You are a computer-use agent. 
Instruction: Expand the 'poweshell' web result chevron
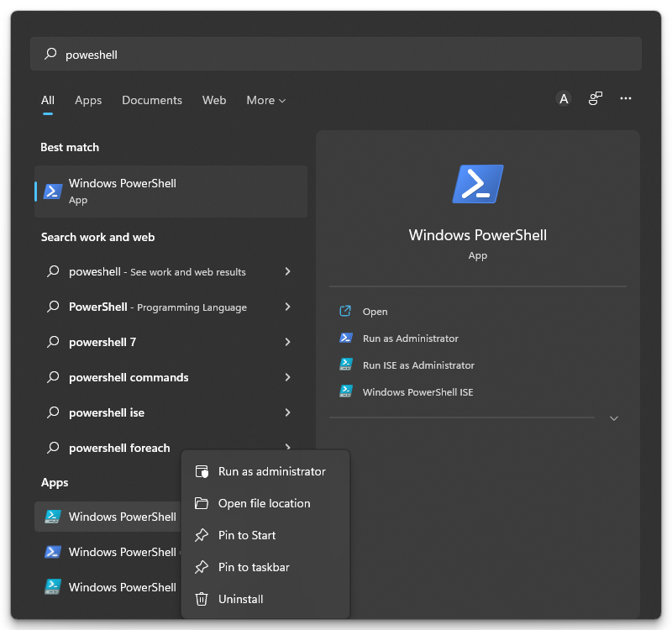pos(287,271)
